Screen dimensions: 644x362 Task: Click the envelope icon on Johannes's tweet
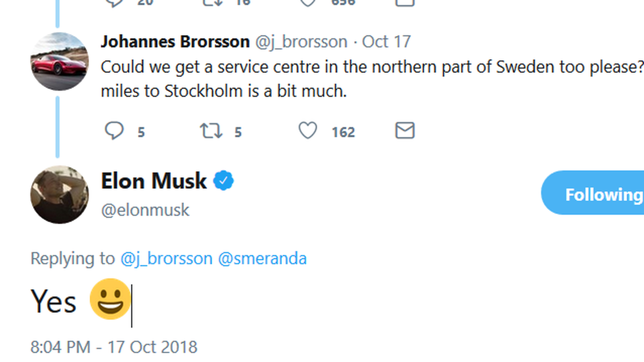coord(405,131)
